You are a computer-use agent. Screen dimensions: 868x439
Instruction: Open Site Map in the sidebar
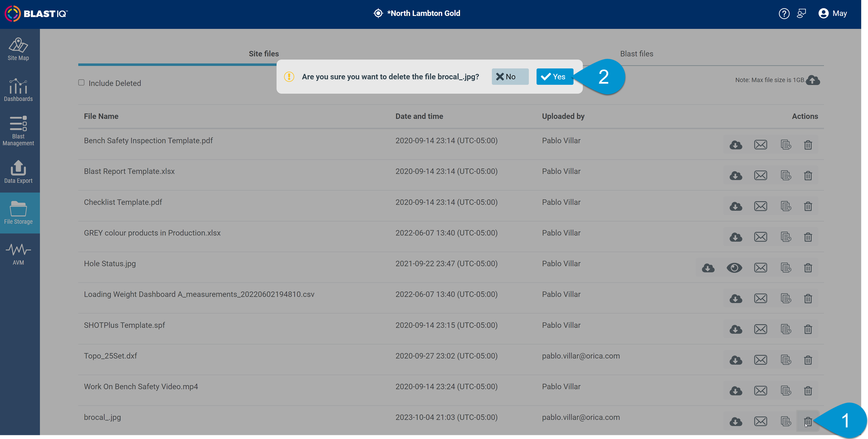point(18,49)
